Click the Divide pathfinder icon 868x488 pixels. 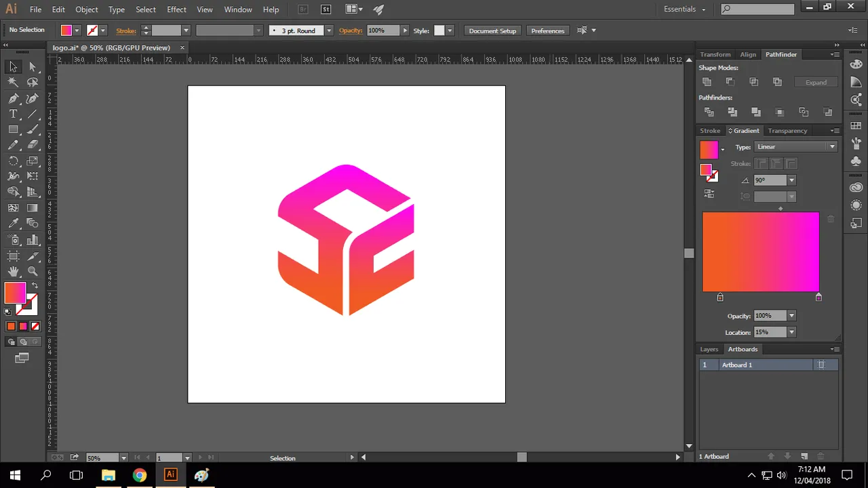709,112
